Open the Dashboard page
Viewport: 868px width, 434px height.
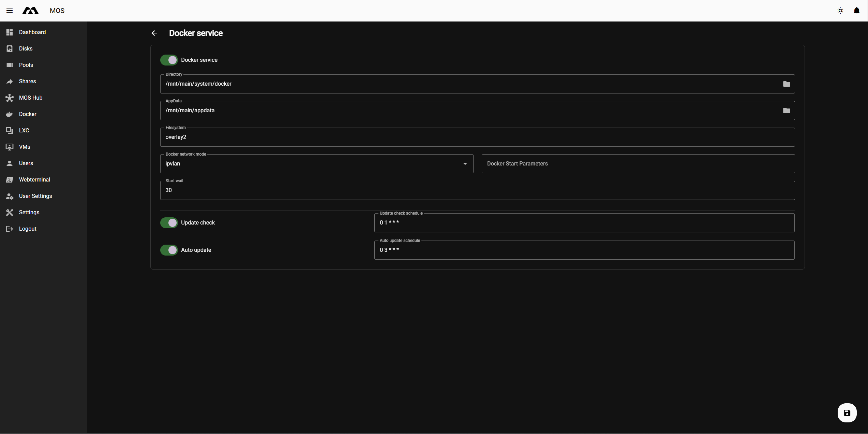tap(32, 32)
